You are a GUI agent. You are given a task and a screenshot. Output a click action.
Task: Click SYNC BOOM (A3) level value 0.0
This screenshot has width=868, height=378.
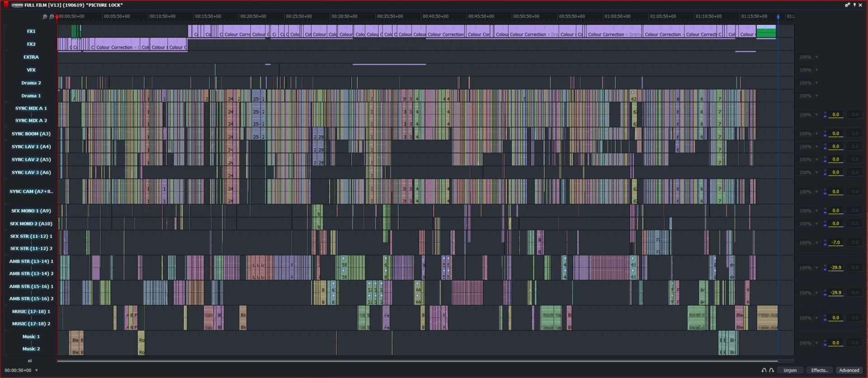click(835, 134)
